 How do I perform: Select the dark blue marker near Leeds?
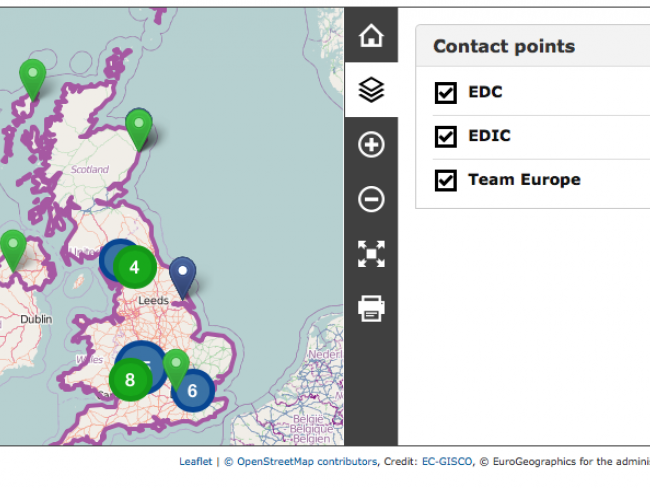point(182,276)
